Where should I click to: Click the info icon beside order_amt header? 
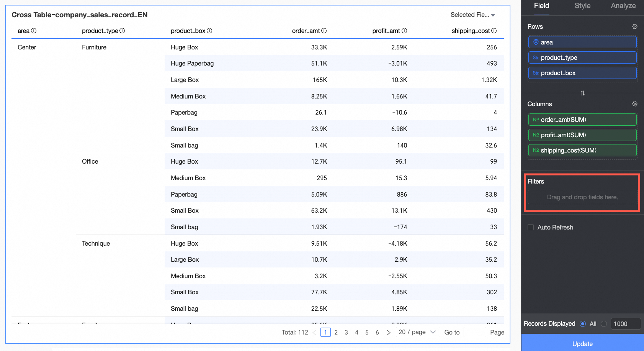(x=324, y=31)
